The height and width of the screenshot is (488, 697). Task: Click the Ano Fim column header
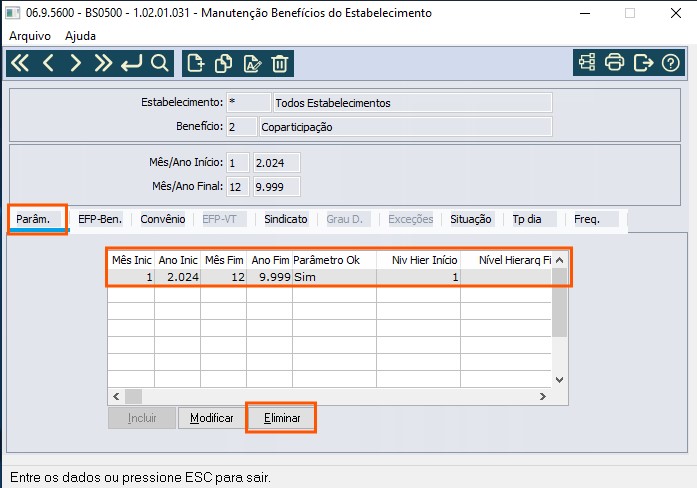coord(269,260)
